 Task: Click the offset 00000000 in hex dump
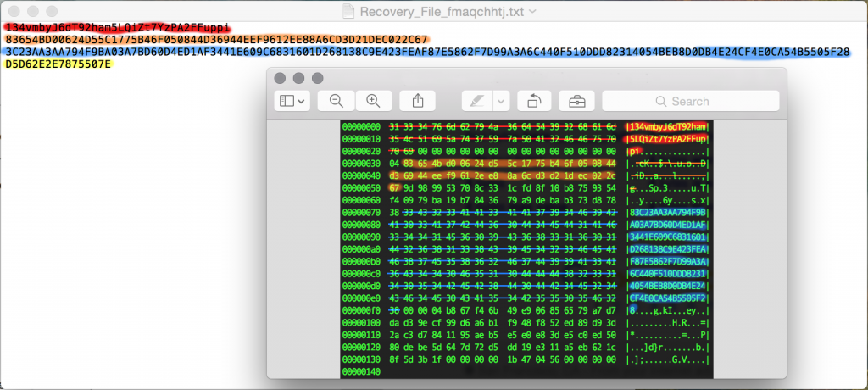pyautogui.click(x=361, y=126)
